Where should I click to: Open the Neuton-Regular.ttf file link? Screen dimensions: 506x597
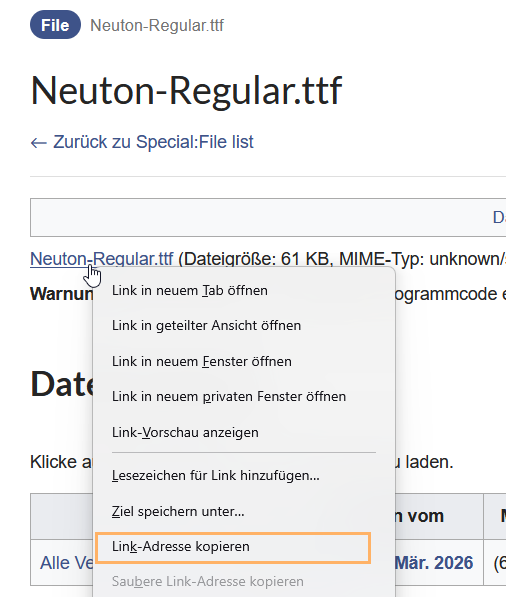[x=102, y=259]
